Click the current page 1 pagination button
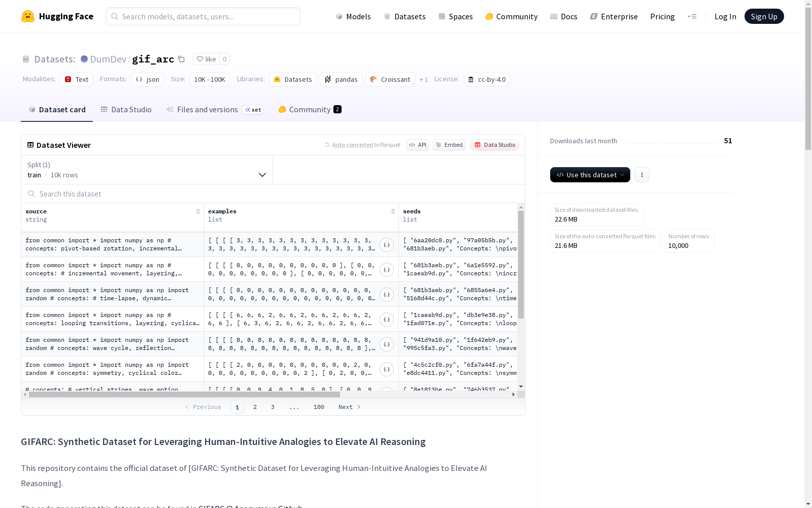Screen dimensions: 812x508 pos(237,407)
